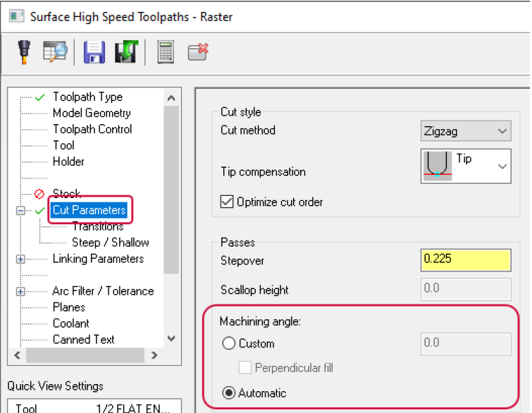Select the Tool tree entry
This screenshot has width=532, height=413.
pos(63,145)
